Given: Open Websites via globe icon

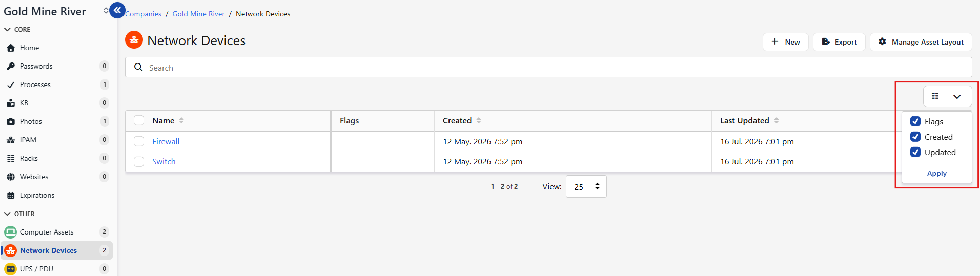Looking at the screenshot, I should [11, 177].
